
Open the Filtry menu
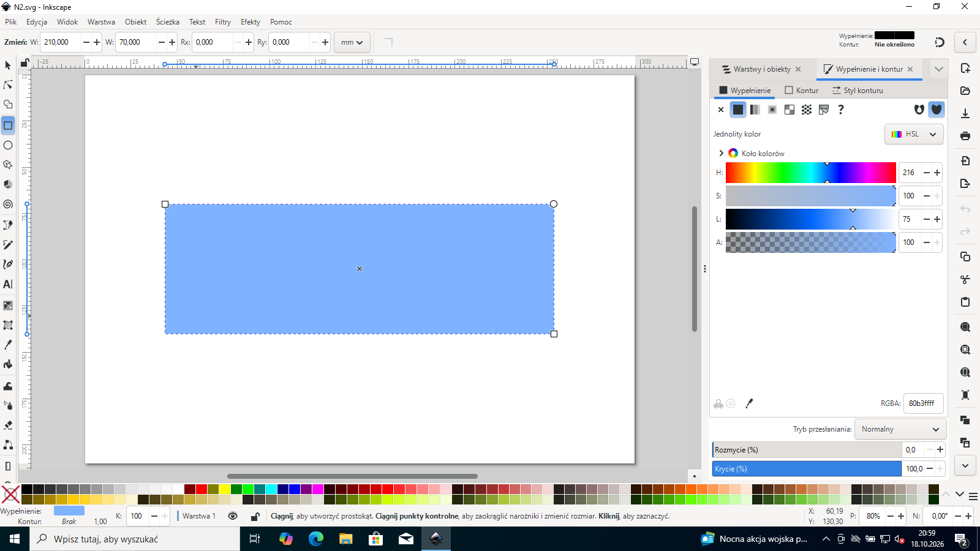coord(223,22)
